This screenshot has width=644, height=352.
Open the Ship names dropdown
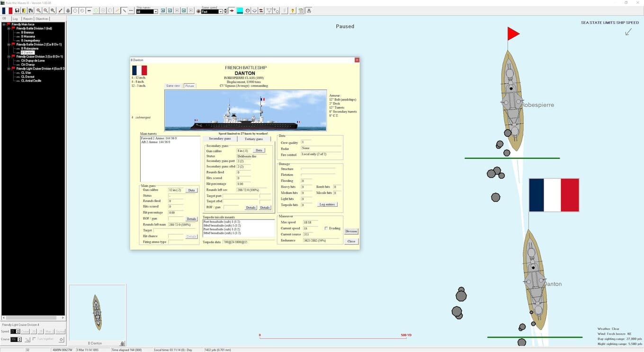[147, 11]
